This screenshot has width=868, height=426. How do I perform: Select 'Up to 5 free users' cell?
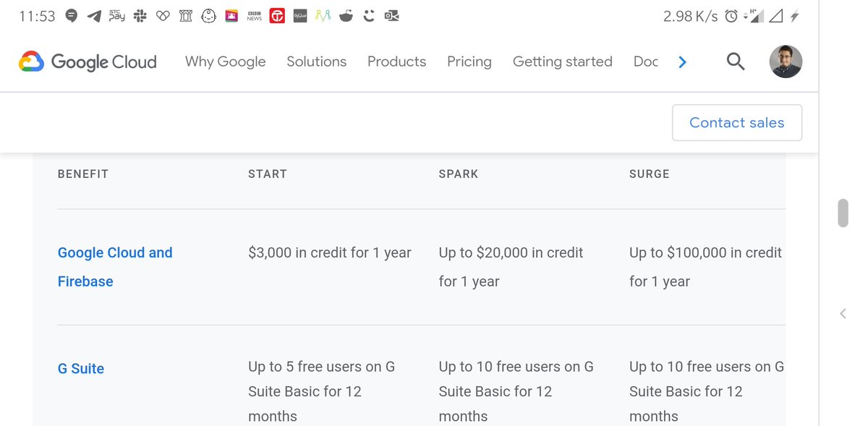(322, 391)
